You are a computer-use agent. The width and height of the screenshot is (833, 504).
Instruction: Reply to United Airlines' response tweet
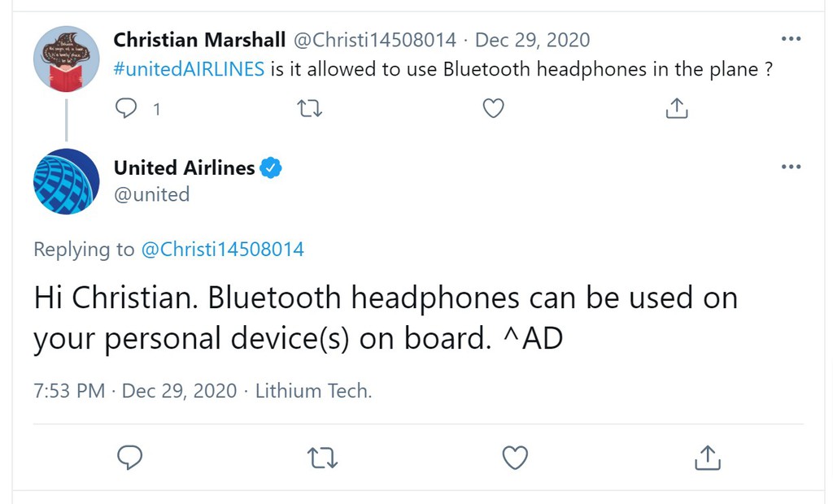pyautogui.click(x=130, y=458)
